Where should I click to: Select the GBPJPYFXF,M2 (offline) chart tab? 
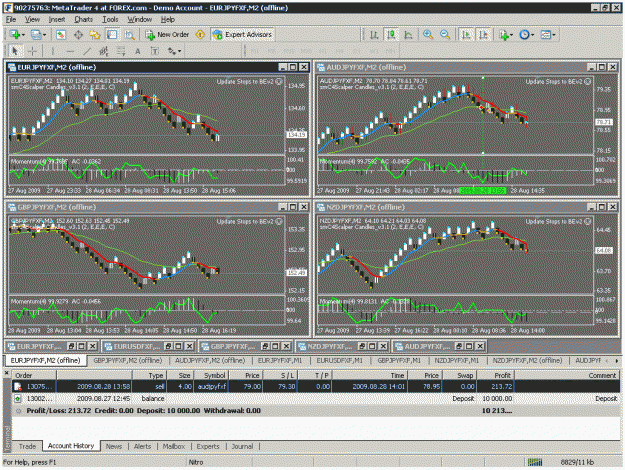point(128,360)
